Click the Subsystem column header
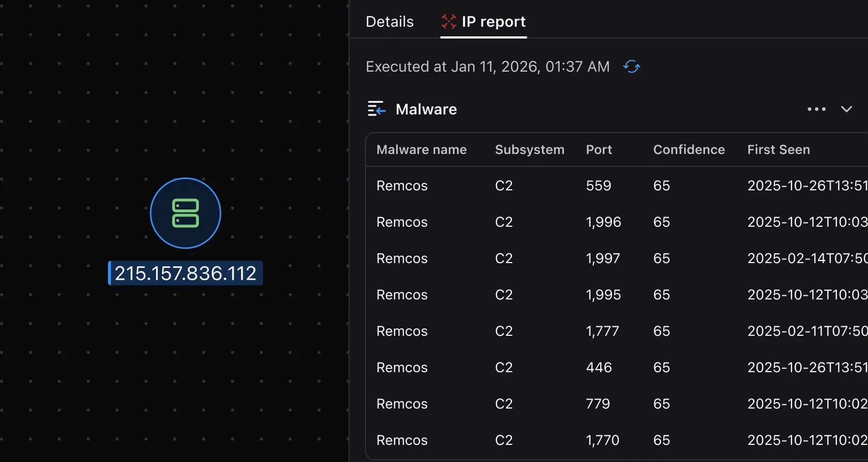This screenshot has width=868, height=462. pos(530,150)
